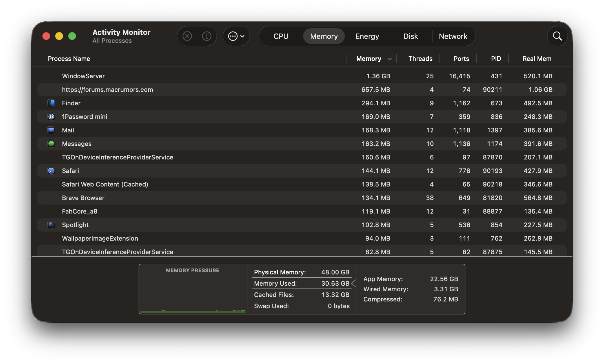Click WindowServer ports value 16,415
Image resolution: width=604 pixels, height=364 pixels.
pyautogui.click(x=459, y=76)
